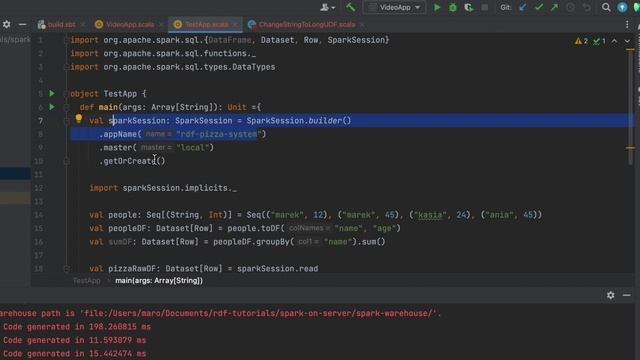Close the ChangeStringToLongUDF.scala tab

point(362,24)
